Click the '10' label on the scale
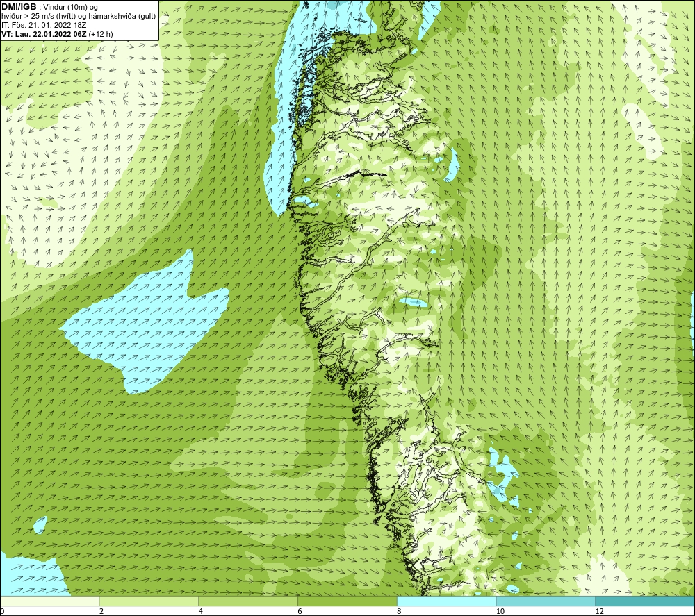The width and height of the screenshot is (695, 616). [x=500, y=612]
